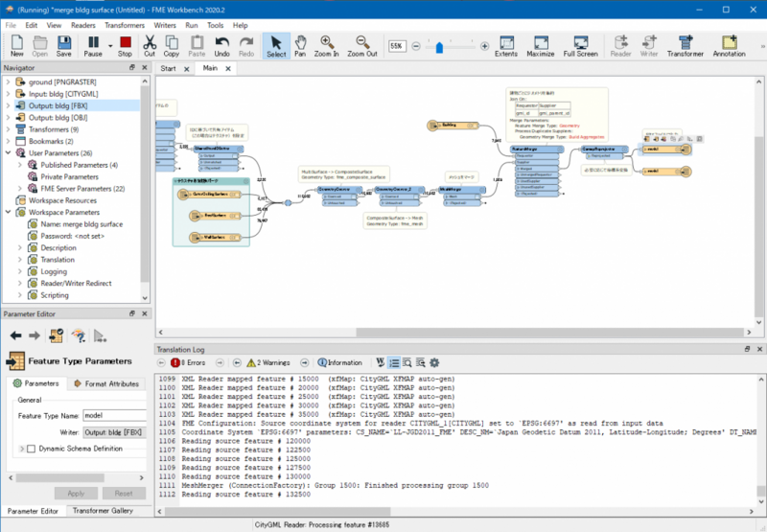Switch to the Start tab
This screenshot has width=767, height=532.
click(168, 68)
